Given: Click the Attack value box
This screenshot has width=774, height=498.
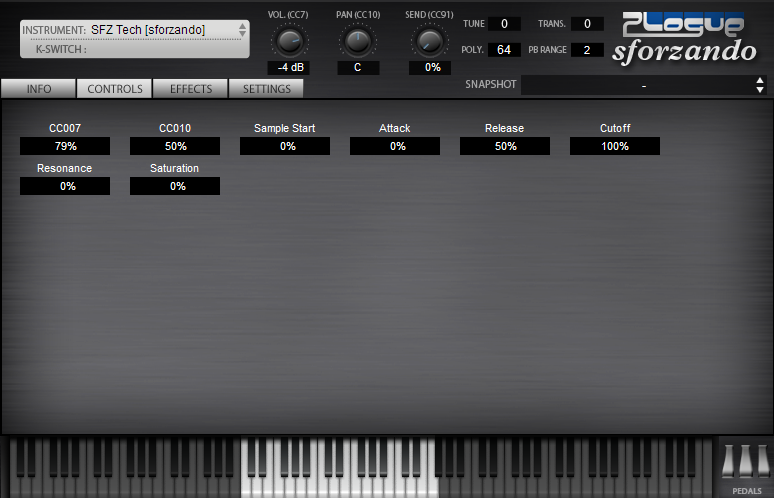Looking at the screenshot, I should tap(395, 146).
